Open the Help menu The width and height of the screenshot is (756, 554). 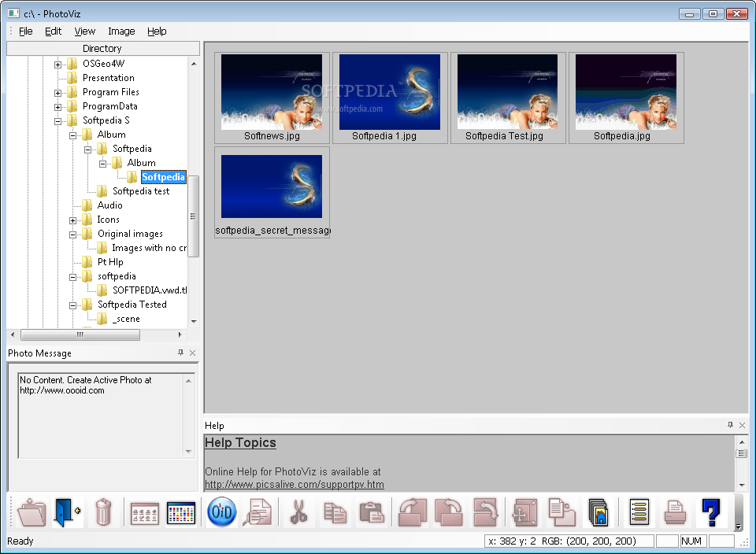157,31
